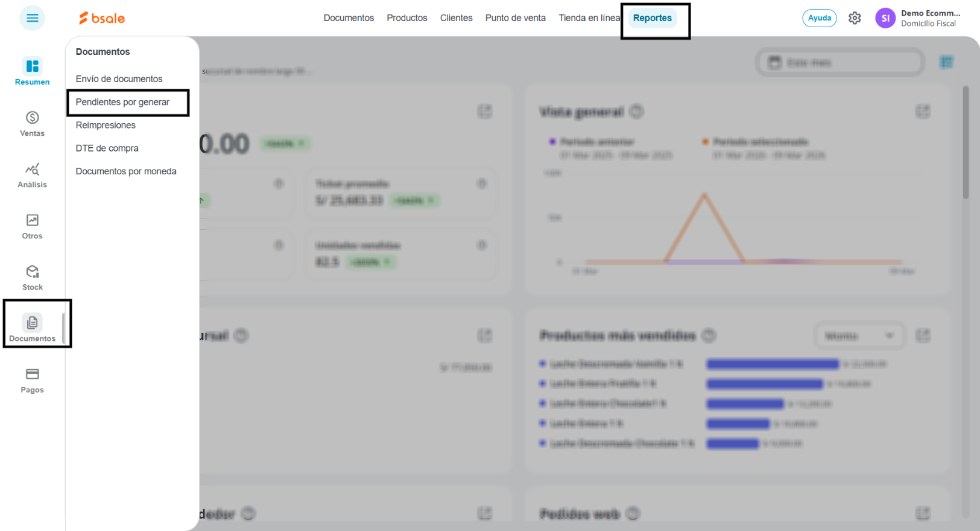Expand the Productos más vendidos card
Image resolution: width=980 pixels, height=531 pixels.
pos(923,335)
